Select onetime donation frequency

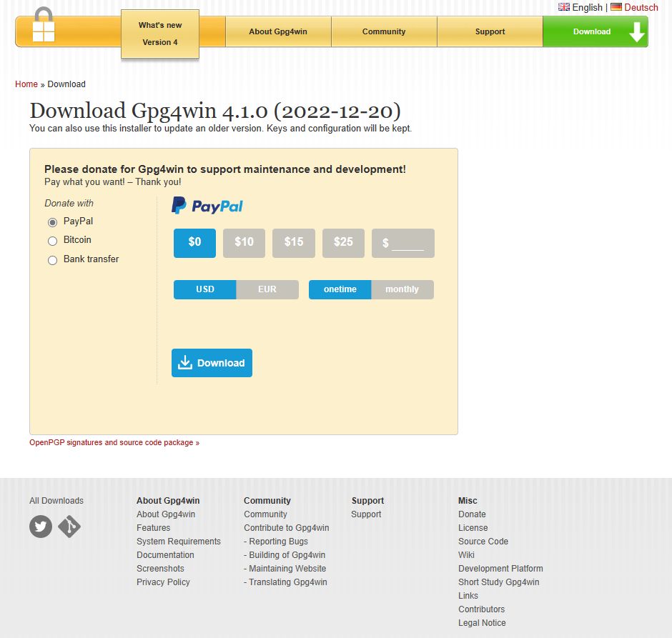(x=340, y=289)
